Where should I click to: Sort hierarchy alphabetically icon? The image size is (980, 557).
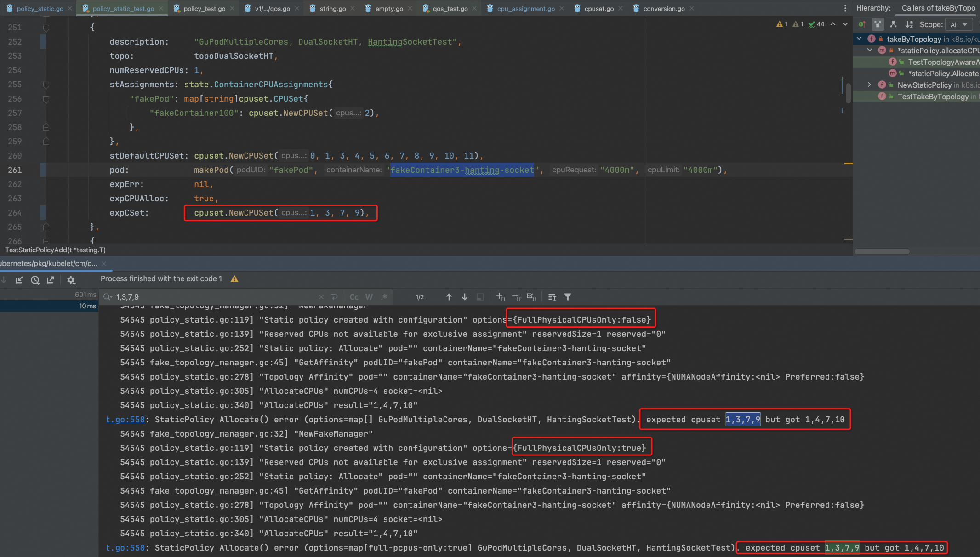pos(909,24)
